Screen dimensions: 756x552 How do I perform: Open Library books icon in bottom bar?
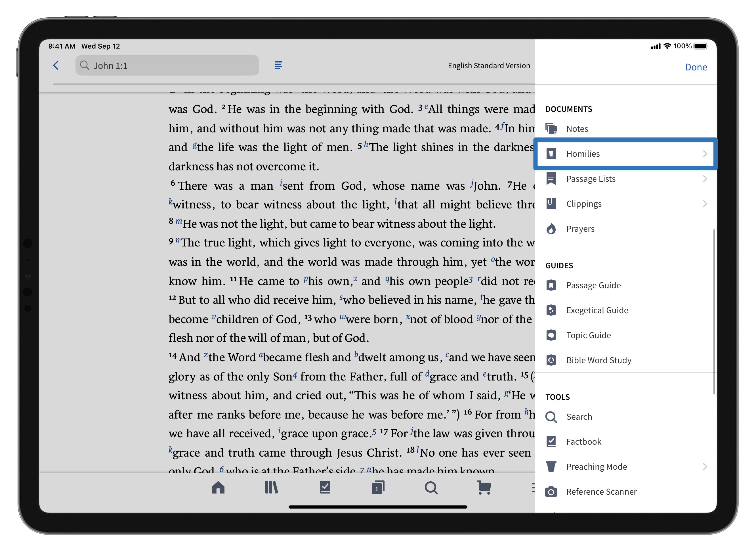tap(271, 488)
